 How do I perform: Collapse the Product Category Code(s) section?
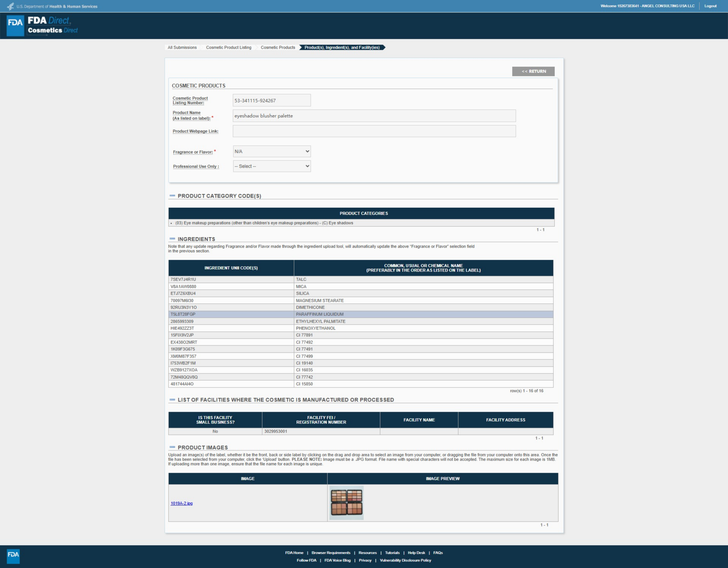[172, 196]
